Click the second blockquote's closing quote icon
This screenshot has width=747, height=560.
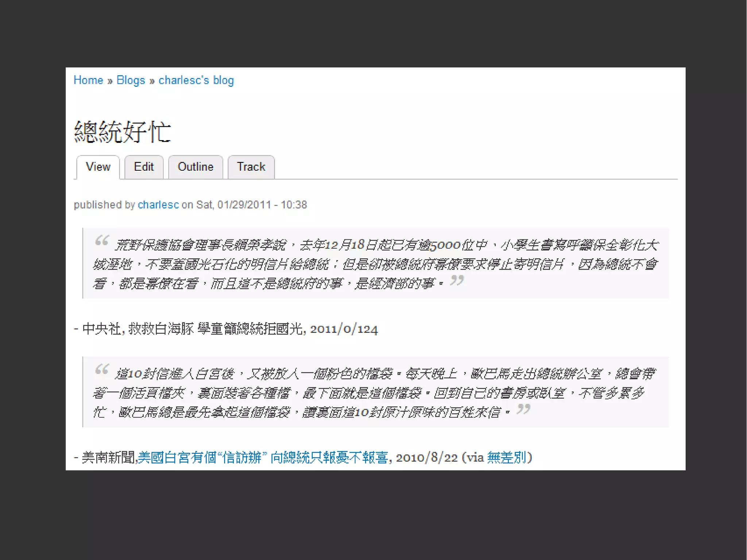[523, 409]
